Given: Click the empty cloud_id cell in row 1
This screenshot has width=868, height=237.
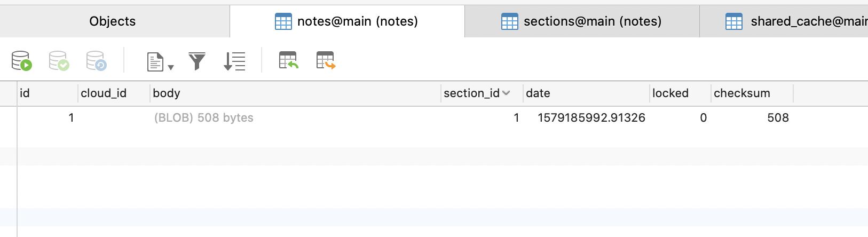Looking at the screenshot, I should [x=114, y=117].
